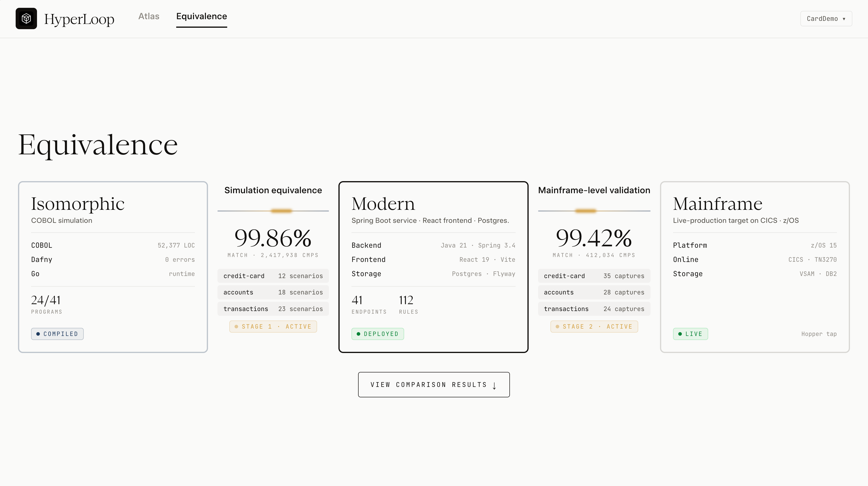Click the 99.42% match value
Image resolution: width=868 pixels, height=486 pixels.
click(594, 238)
